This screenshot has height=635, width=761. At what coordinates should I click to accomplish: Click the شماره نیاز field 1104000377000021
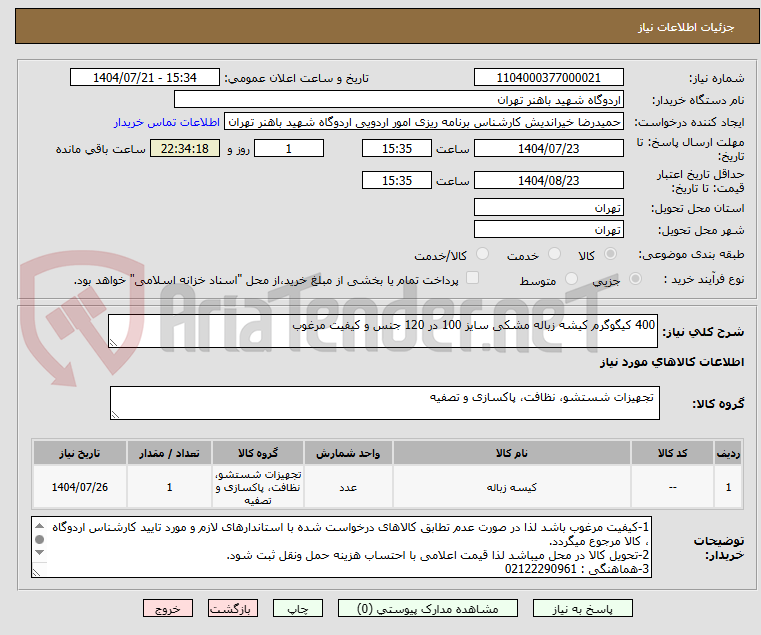point(549,78)
